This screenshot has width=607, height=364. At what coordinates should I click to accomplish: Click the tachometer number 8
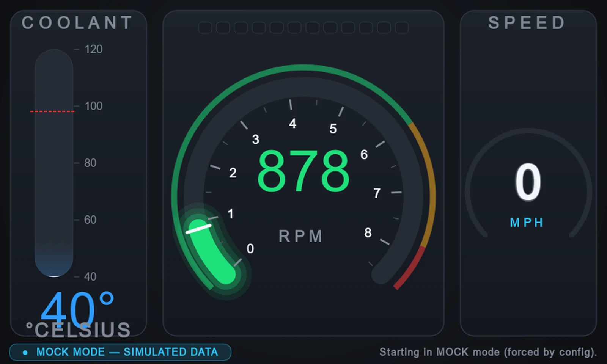click(x=368, y=233)
